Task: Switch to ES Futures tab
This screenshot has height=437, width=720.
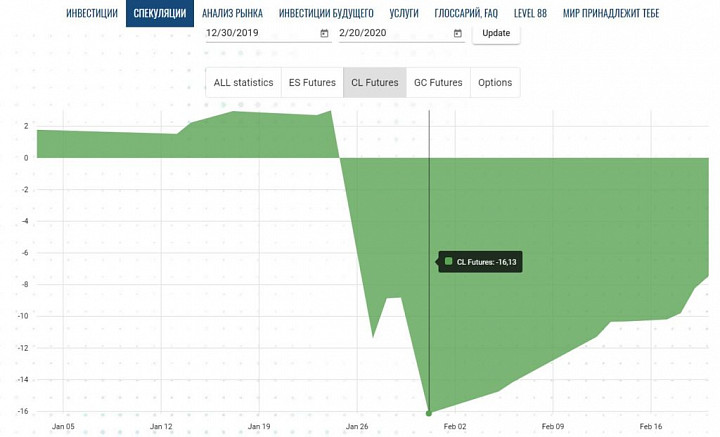Action: pyautogui.click(x=312, y=83)
